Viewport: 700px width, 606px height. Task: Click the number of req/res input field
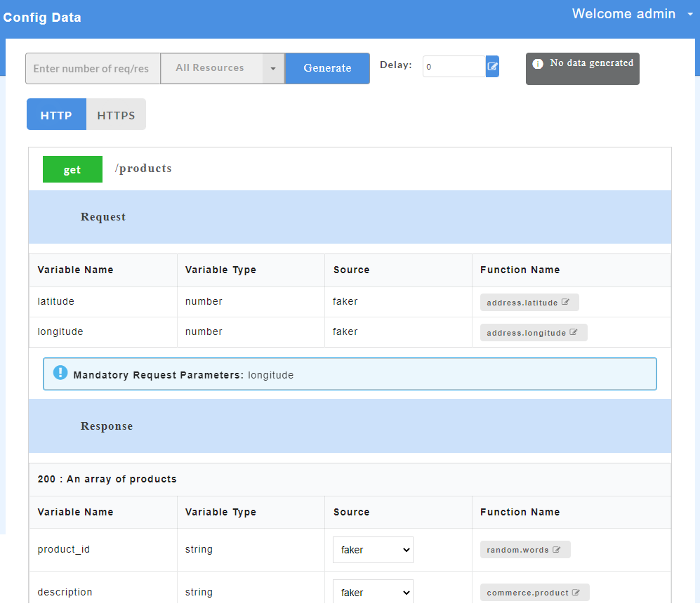(93, 68)
